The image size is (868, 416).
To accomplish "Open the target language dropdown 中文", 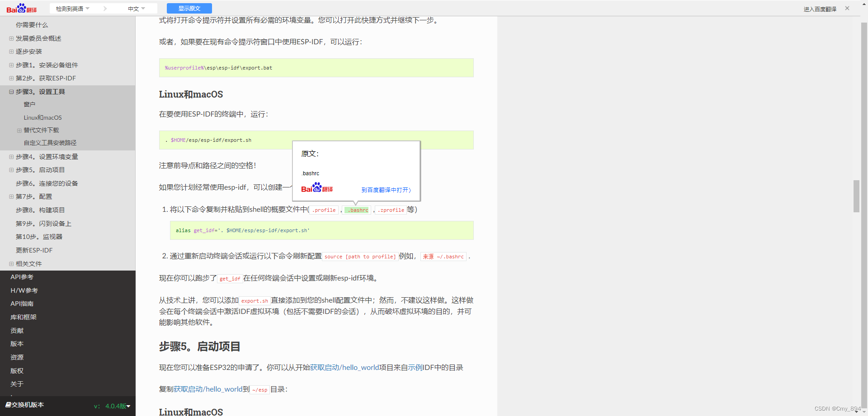I will (x=136, y=9).
